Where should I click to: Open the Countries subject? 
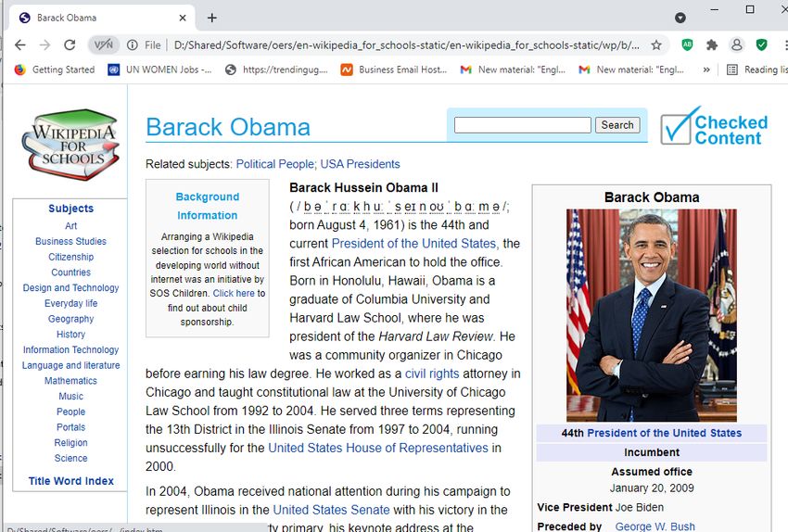point(70,272)
